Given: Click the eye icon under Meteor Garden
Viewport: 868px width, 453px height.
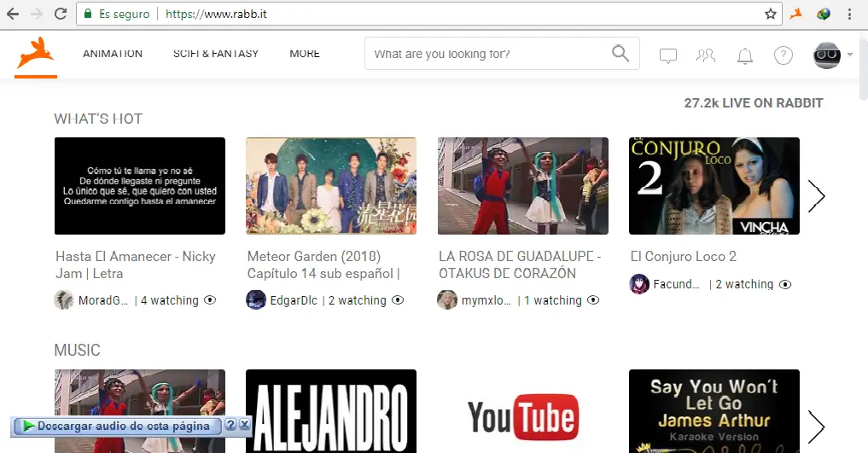Looking at the screenshot, I should [398, 299].
